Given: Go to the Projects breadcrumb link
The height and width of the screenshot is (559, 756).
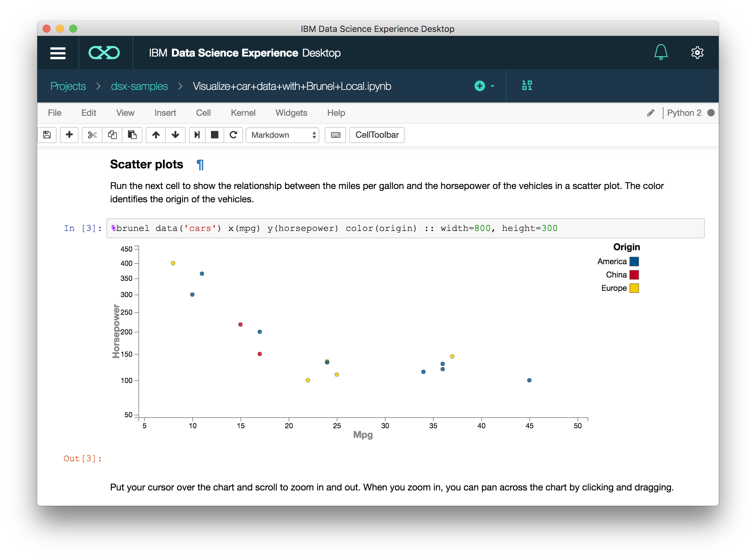Looking at the screenshot, I should (x=68, y=86).
